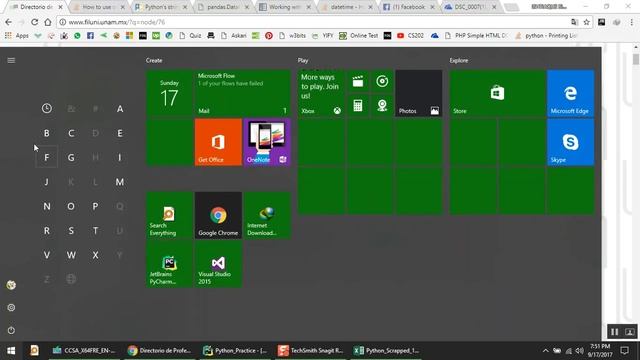Open the CS202 bookmark
640x360 pixels.
(x=411, y=36)
